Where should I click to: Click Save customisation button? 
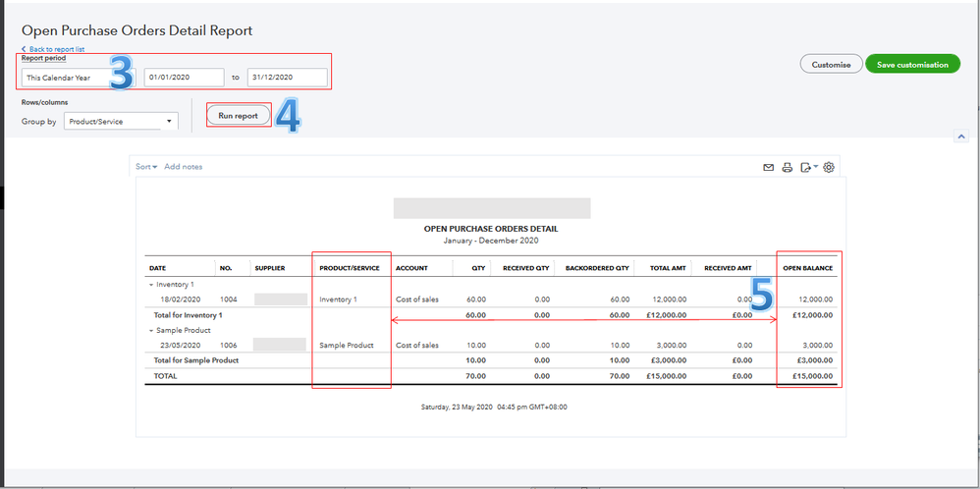pyautogui.click(x=912, y=65)
